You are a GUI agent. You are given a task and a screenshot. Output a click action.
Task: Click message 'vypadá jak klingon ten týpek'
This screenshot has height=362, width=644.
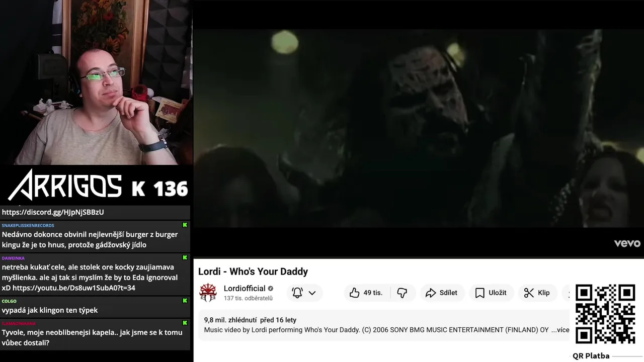click(50, 310)
